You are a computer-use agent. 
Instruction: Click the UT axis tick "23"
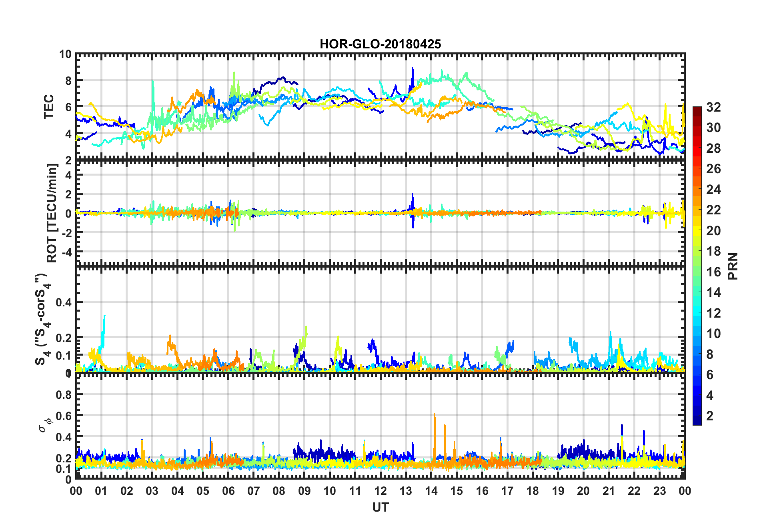[x=659, y=491]
